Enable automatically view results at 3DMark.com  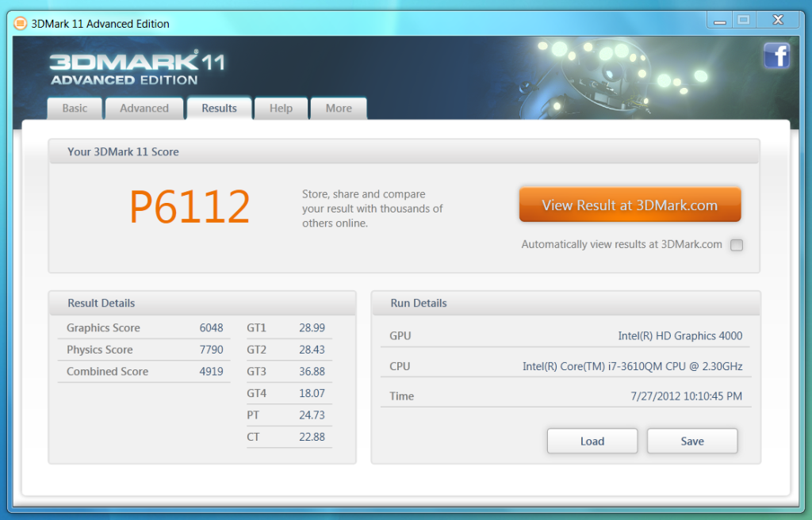[x=737, y=245]
